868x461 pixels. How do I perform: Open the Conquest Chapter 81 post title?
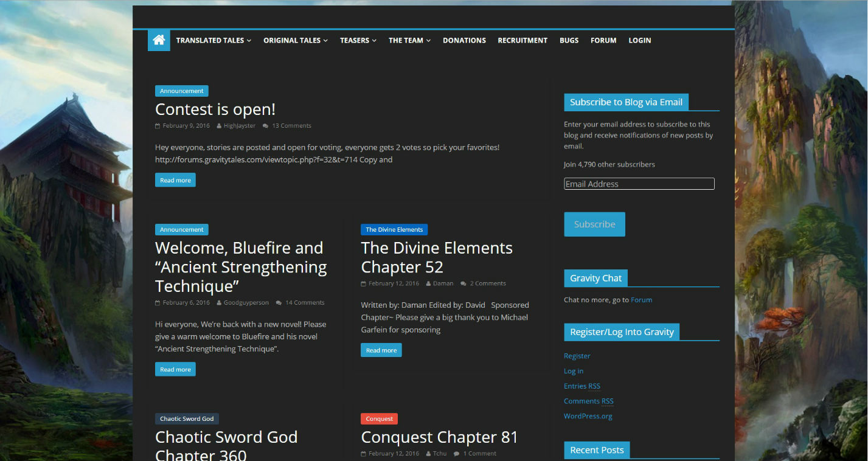(x=439, y=437)
